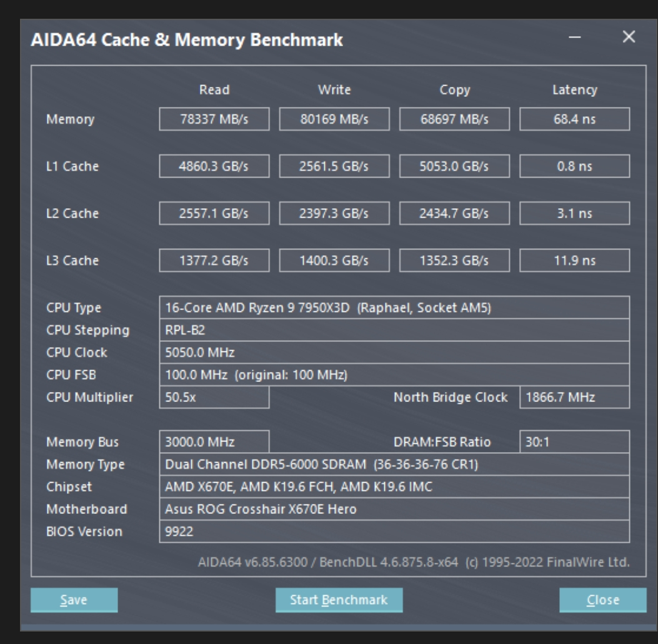Viewport: 658px width, 644px height.
Task: Click the Read column header
Action: pyautogui.click(x=214, y=89)
